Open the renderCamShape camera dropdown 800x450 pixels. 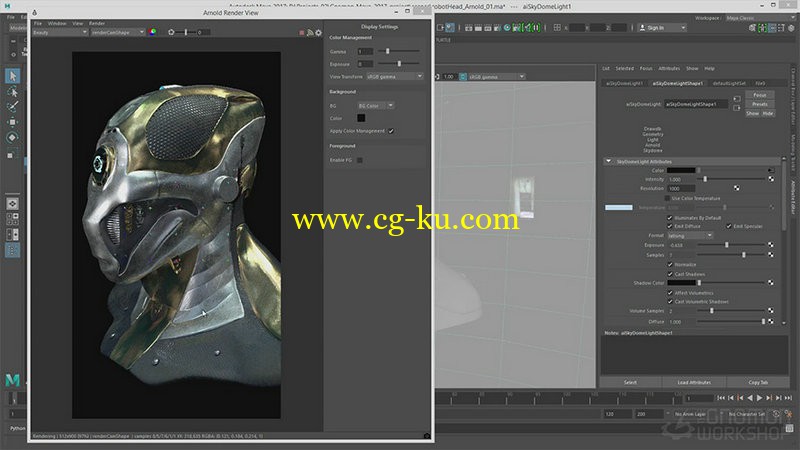[x=118, y=32]
